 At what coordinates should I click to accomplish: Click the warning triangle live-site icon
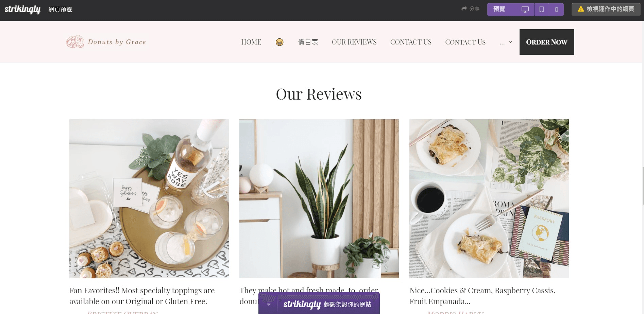[581, 9]
